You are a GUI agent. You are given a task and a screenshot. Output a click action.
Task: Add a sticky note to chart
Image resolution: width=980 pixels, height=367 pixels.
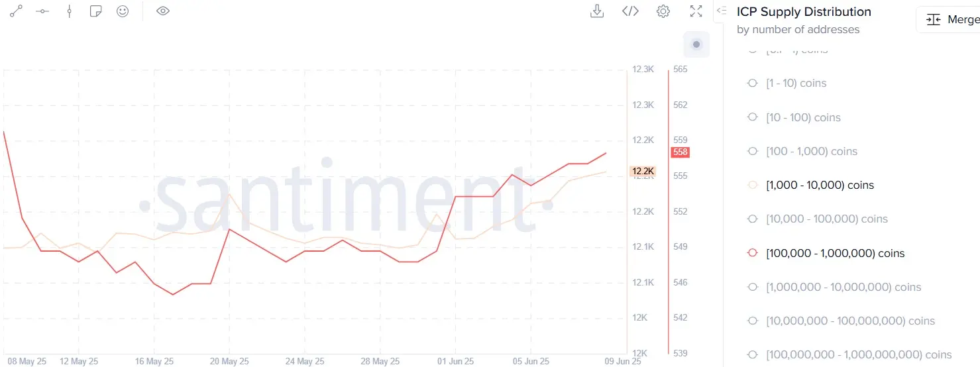pyautogui.click(x=95, y=11)
